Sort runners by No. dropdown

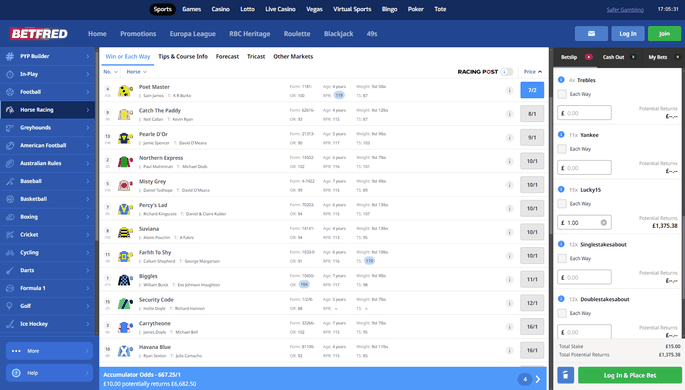111,72
